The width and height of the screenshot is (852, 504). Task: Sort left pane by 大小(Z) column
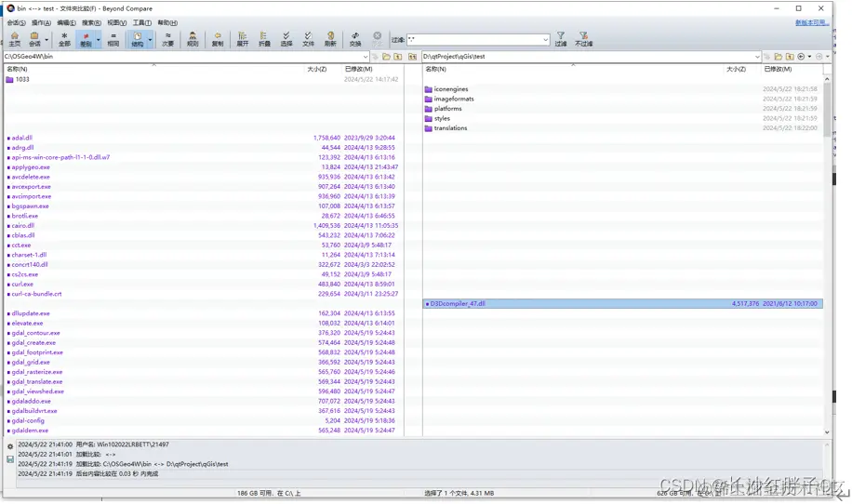tap(317, 69)
